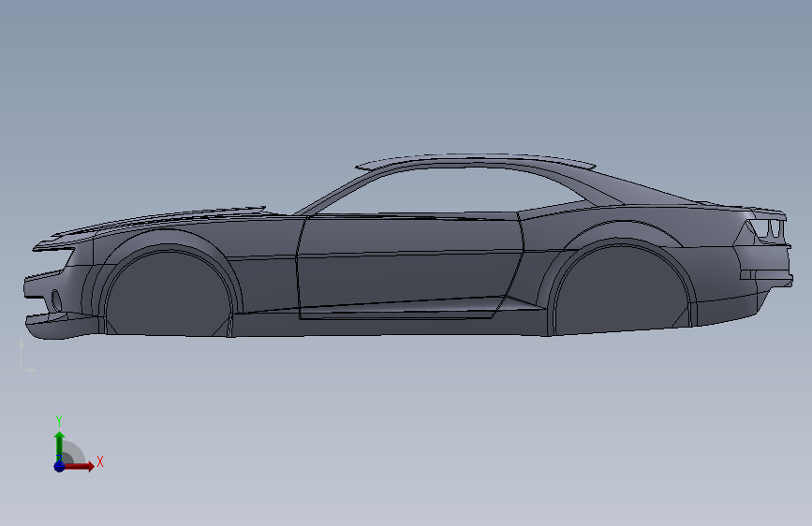Click the blue Z axis ball of the triad
Image resolution: width=812 pixels, height=526 pixels.
pyautogui.click(x=59, y=466)
